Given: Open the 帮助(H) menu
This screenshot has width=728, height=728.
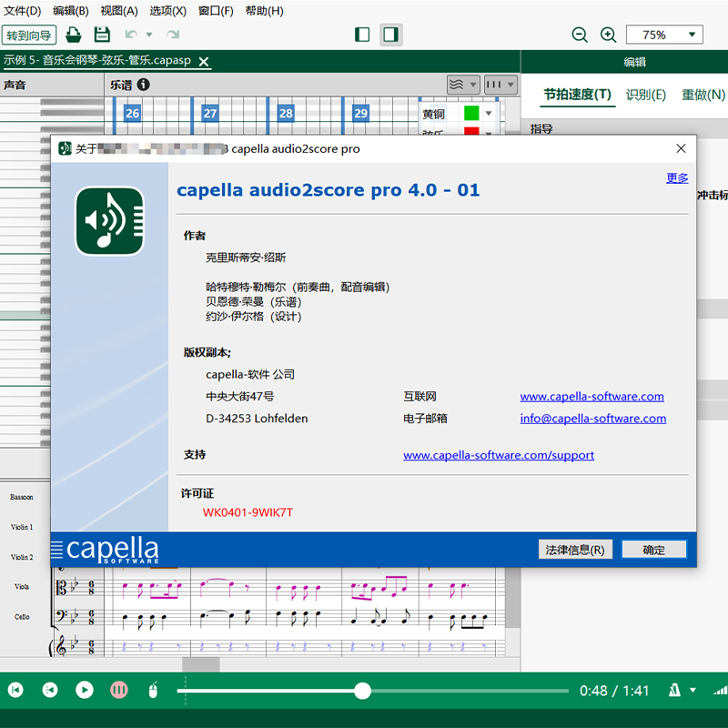Looking at the screenshot, I should 264,11.
